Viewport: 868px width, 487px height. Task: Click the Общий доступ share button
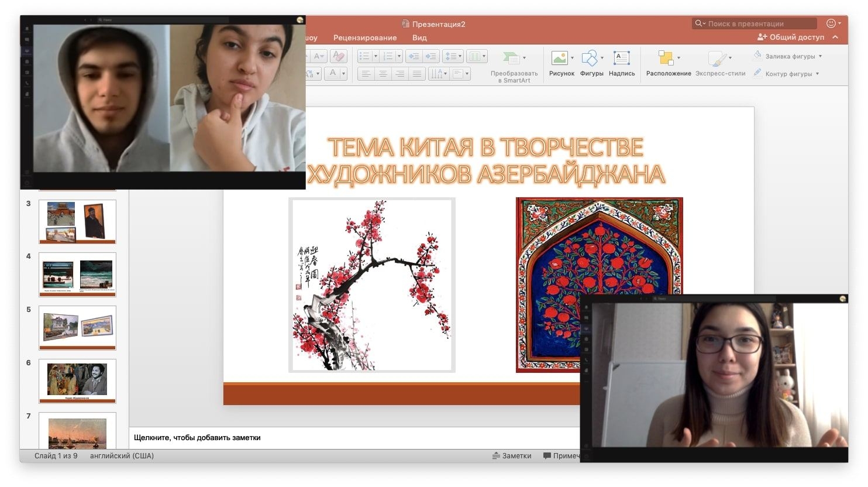pyautogui.click(x=790, y=37)
